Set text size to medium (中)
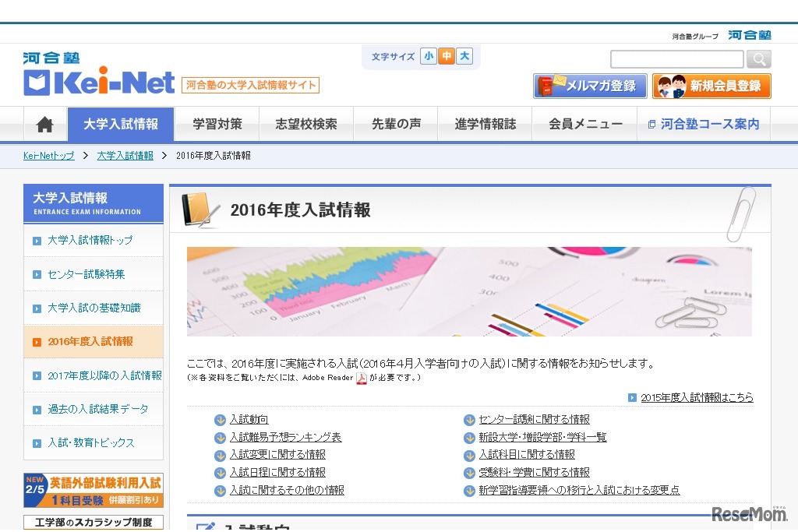The width and height of the screenshot is (798, 532). (x=447, y=56)
